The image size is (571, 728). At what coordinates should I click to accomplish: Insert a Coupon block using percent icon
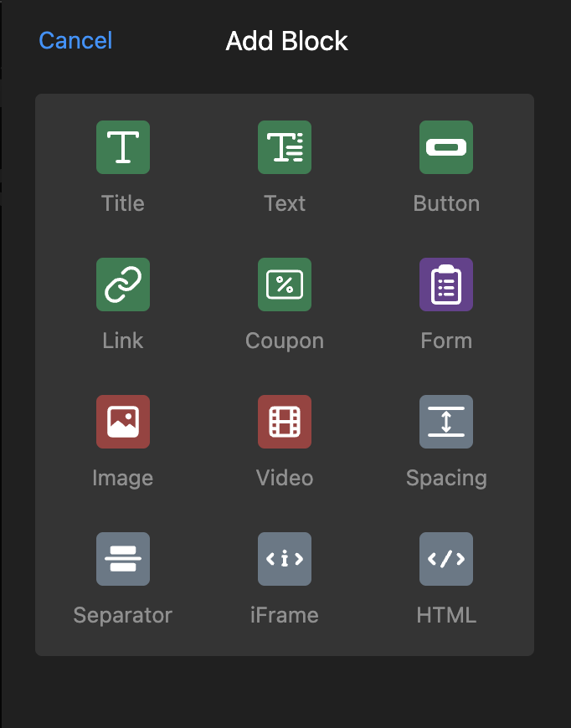tap(285, 285)
